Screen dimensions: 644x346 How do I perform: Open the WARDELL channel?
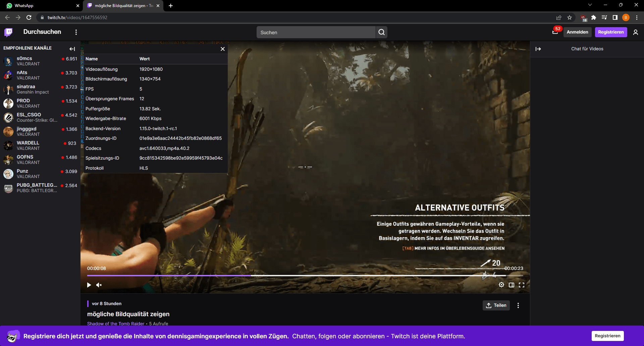coord(40,146)
